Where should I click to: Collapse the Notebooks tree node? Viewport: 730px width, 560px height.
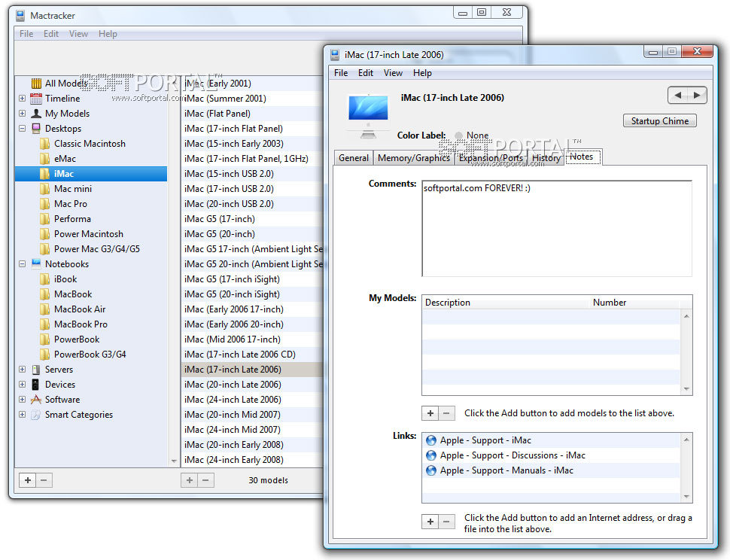pyautogui.click(x=22, y=264)
